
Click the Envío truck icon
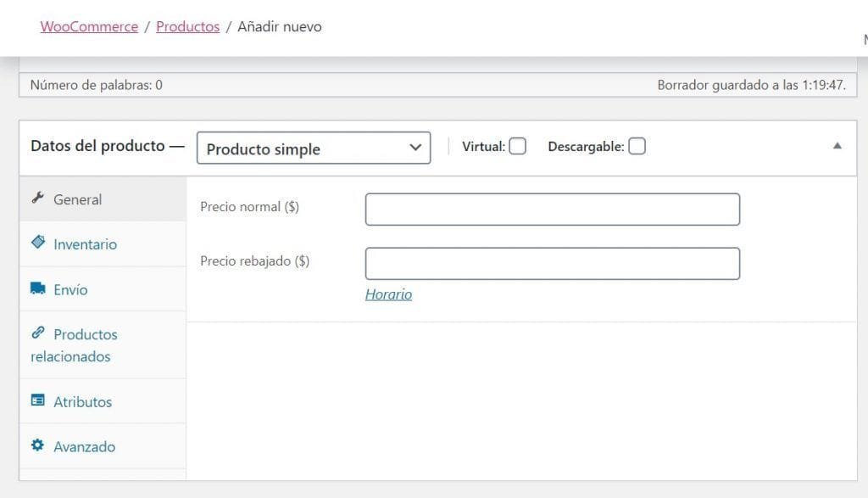37,288
